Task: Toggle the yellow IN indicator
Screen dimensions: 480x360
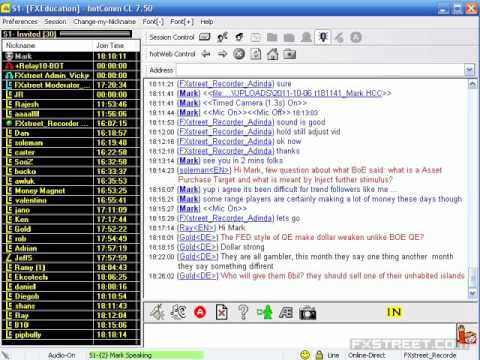Action: pyautogui.click(x=394, y=312)
